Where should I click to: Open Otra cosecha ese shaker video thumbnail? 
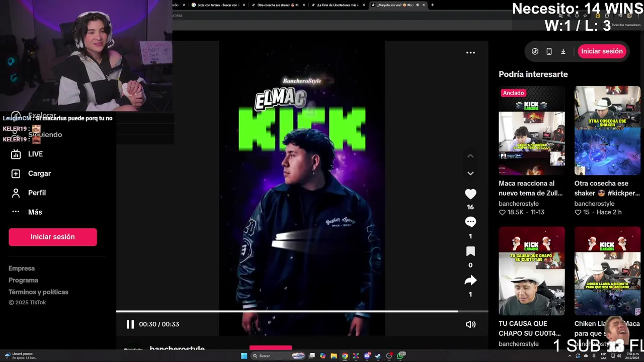click(607, 130)
